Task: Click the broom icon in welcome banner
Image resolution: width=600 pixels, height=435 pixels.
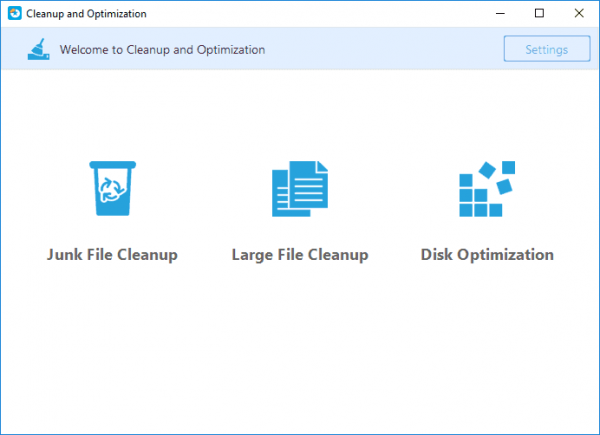Action: pos(39,49)
